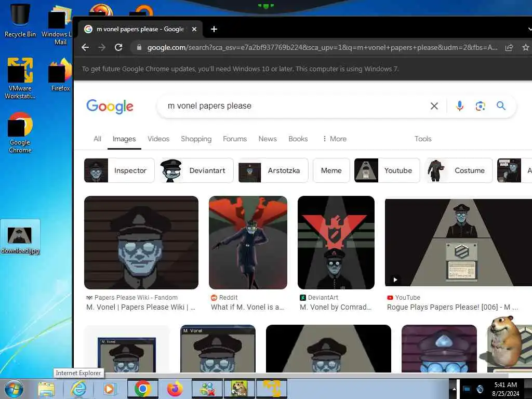Click the forward navigation arrow in Chrome

click(101, 47)
